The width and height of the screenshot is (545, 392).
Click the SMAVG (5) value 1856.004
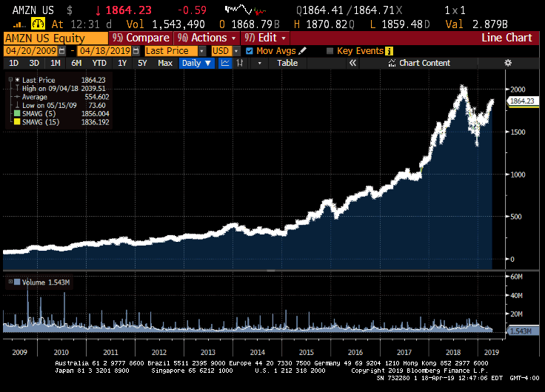pyautogui.click(x=95, y=114)
